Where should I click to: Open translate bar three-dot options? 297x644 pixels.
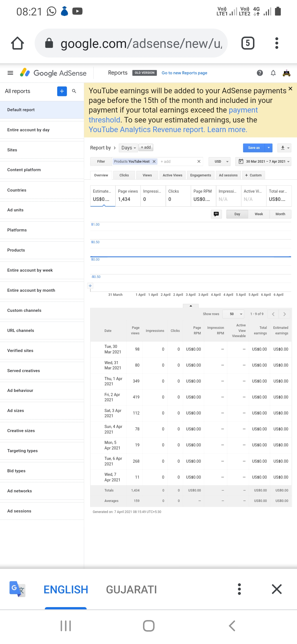tap(239, 589)
